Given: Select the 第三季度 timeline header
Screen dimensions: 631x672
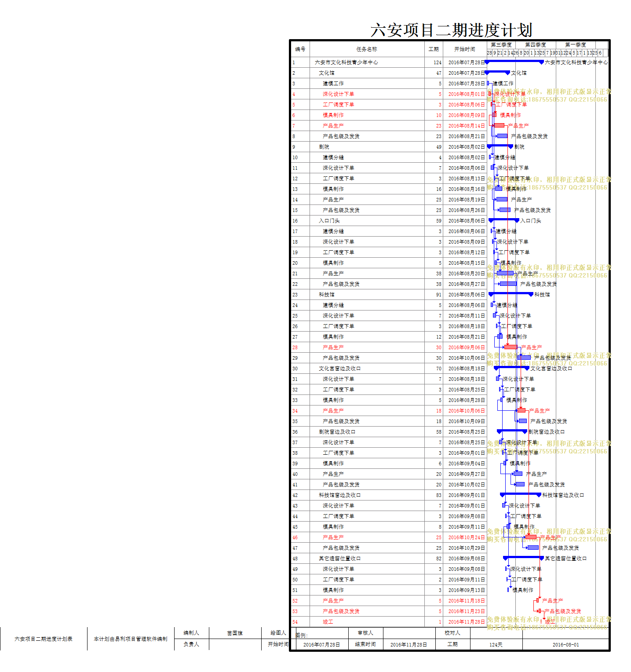Looking at the screenshot, I should 501,45.
